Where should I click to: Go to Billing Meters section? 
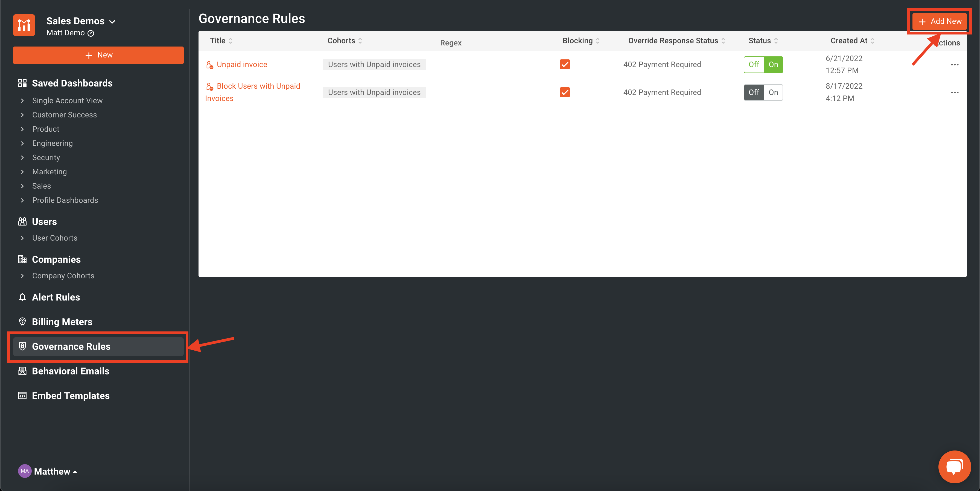[62, 322]
